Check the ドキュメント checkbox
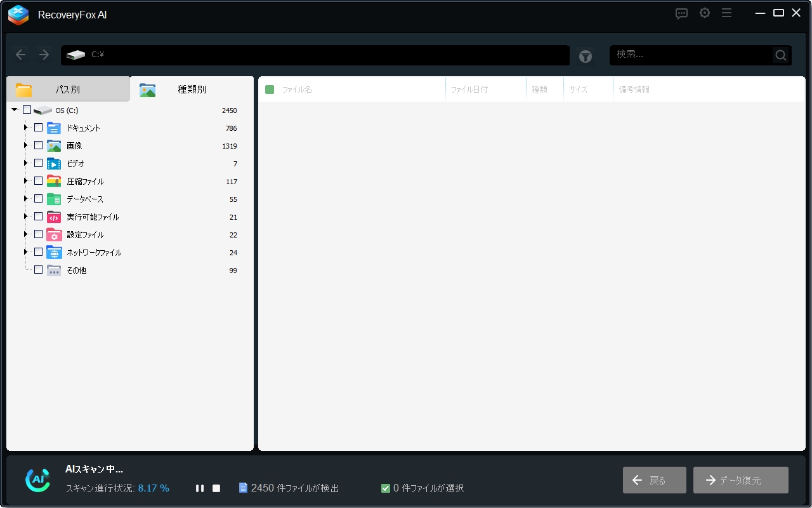This screenshot has width=812, height=508. (x=39, y=128)
